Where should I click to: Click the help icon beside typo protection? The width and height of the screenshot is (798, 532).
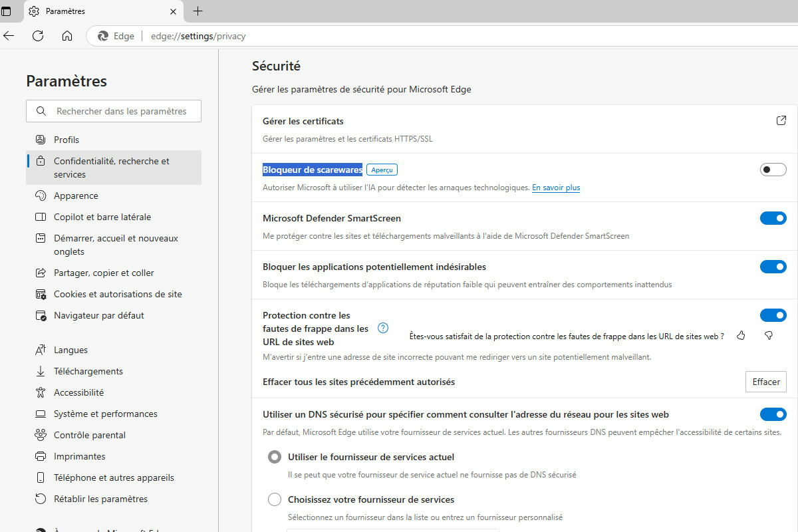click(383, 328)
